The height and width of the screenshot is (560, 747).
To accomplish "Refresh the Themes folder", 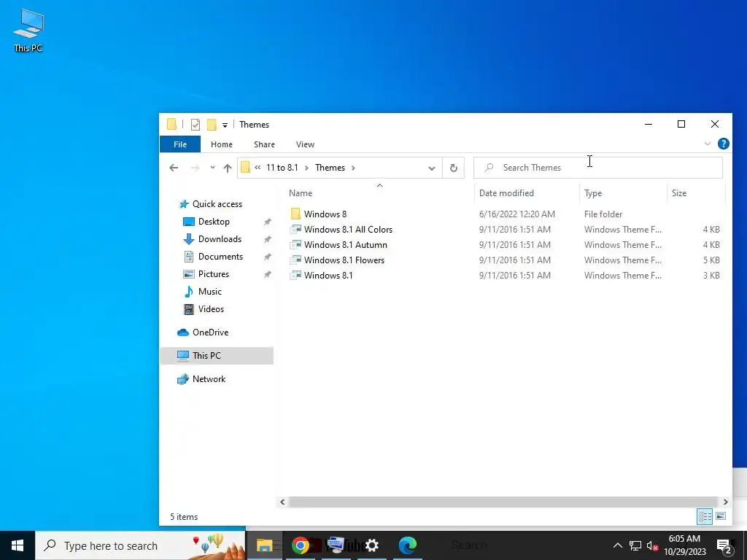I will coord(454,168).
